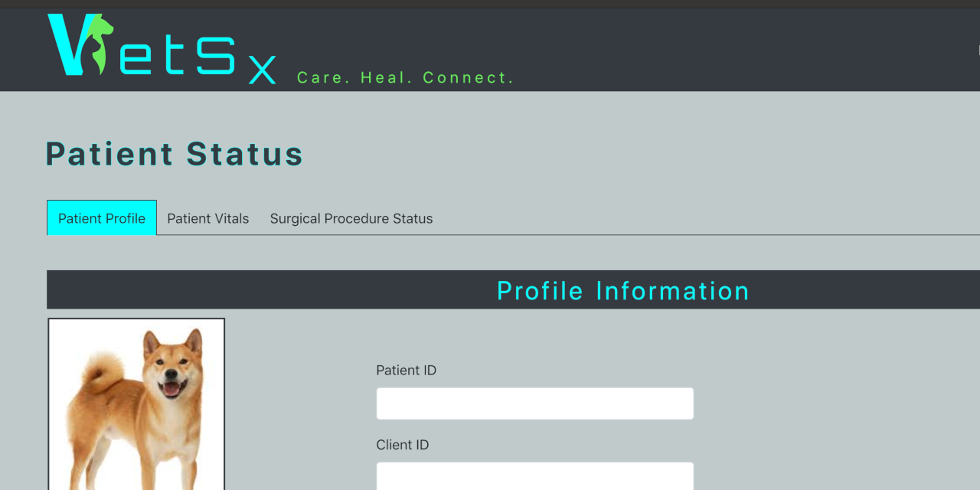The height and width of the screenshot is (490, 980).
Task: Open the Patient Profile tab
Action: tap(102, 218)
